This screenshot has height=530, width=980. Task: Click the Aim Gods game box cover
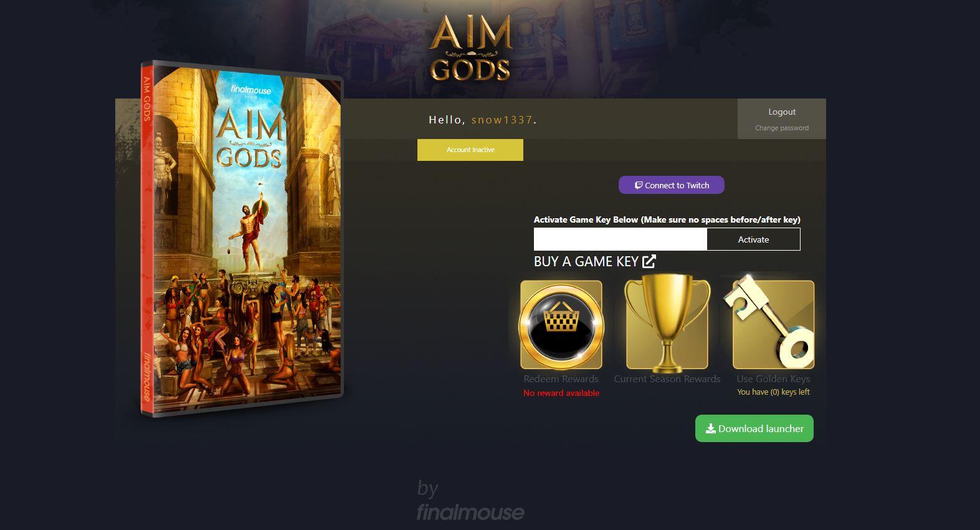[x=242, y=239]
